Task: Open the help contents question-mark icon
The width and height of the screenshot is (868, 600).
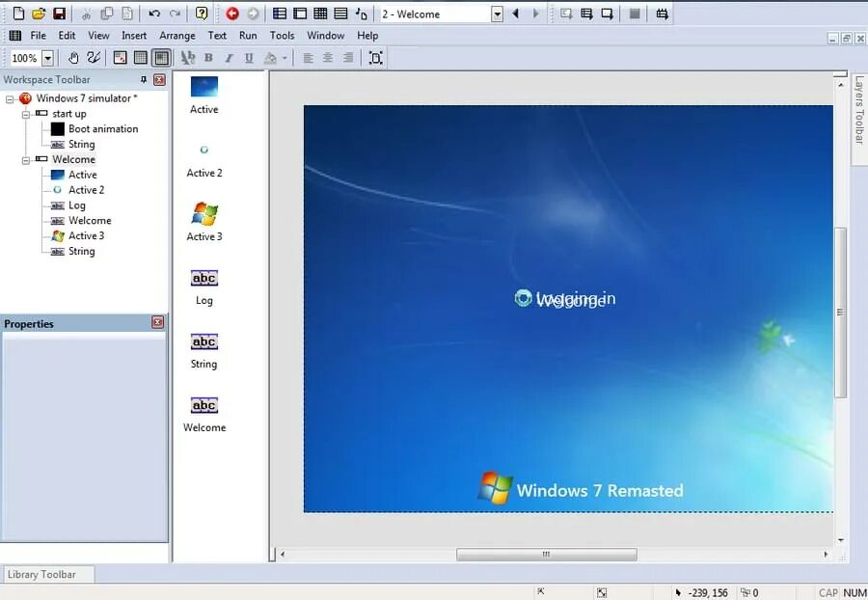Action: tap(202, 14)
